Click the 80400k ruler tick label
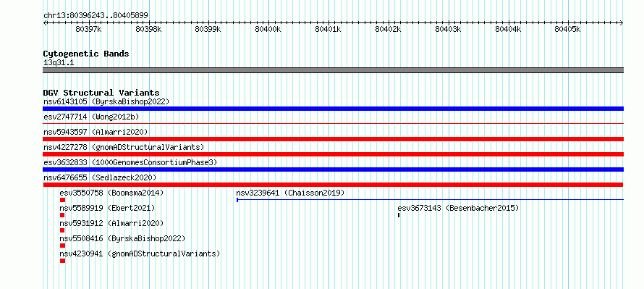 (x=268, y=29)
